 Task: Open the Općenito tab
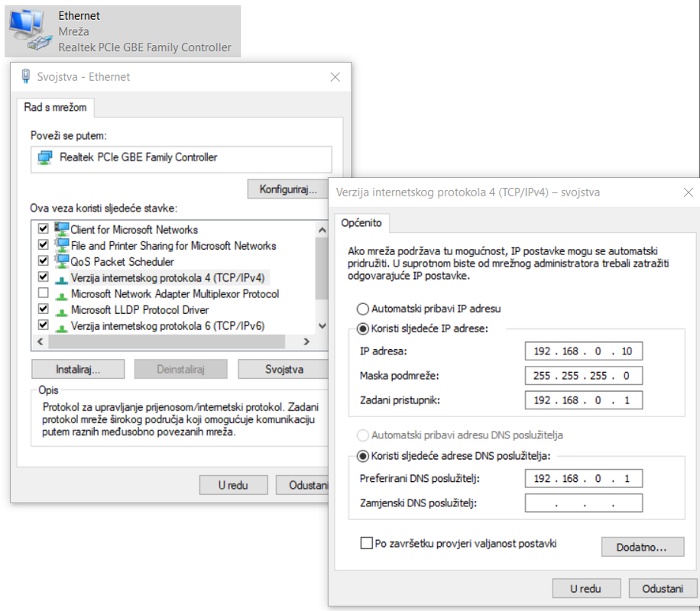tap(361, 223)
